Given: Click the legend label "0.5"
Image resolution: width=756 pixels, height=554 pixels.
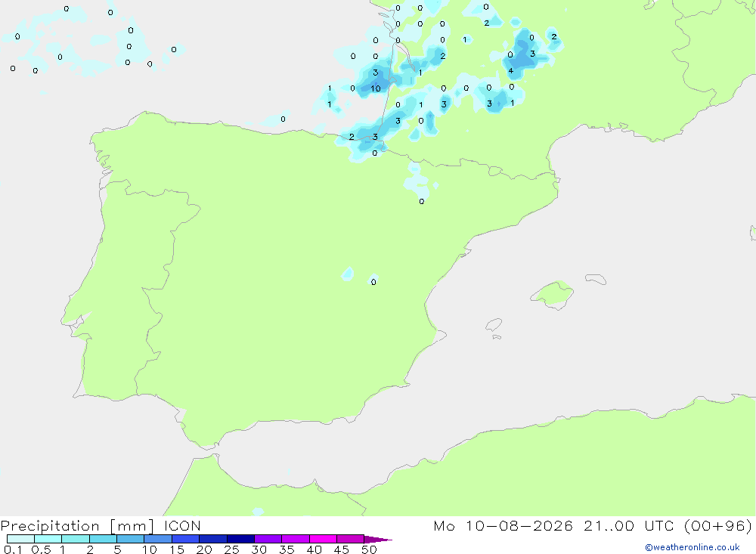Looking at the screenshot, I should (41, 549).
